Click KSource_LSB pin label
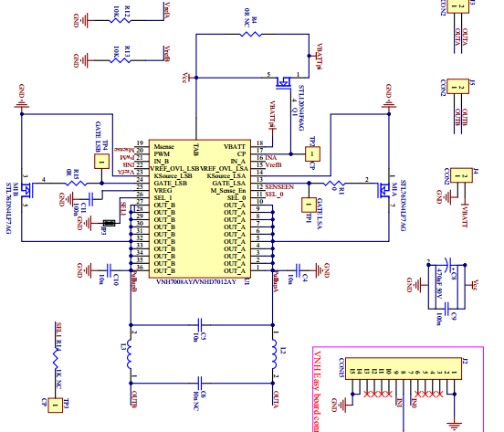Image resolution: width=504 pixels, height=432 pixels. [173, 176]
